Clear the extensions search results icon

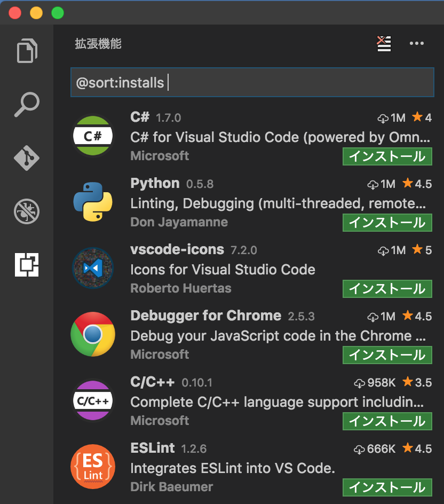pos(384,44)
